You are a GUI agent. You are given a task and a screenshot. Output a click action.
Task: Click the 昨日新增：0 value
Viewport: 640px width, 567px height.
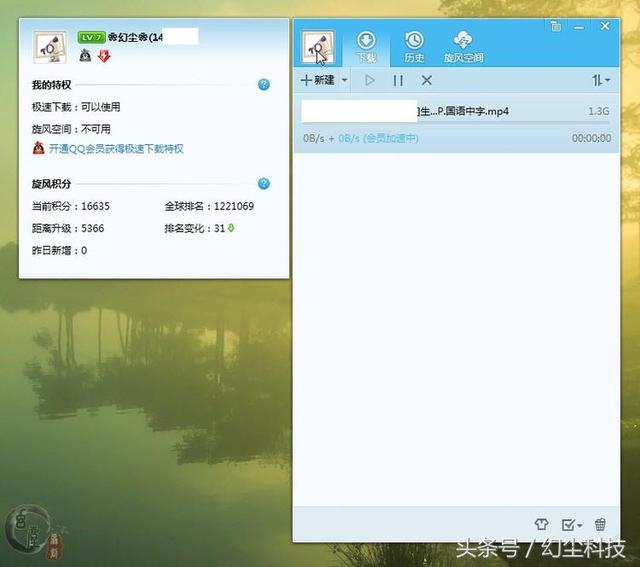coord(59,250)
